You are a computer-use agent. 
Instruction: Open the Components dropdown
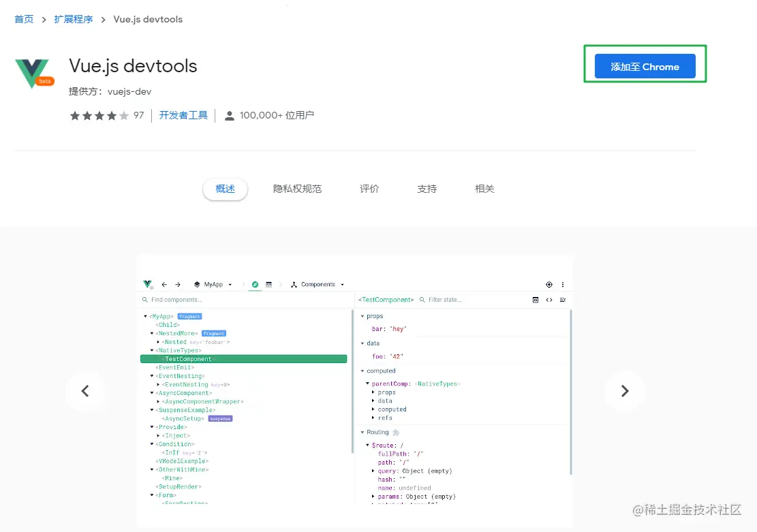coord(318,285)
